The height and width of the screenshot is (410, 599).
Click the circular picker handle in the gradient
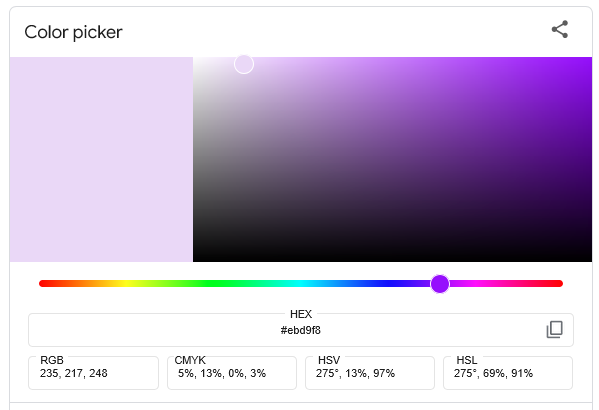(244, 64)
